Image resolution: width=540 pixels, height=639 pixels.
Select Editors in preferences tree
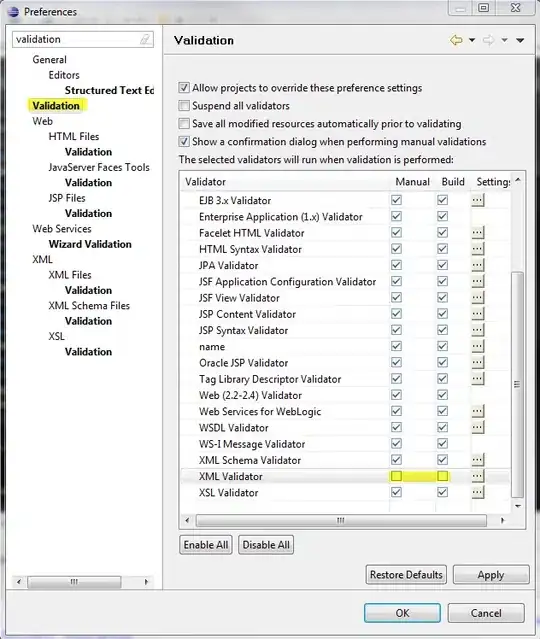point(64,75)
